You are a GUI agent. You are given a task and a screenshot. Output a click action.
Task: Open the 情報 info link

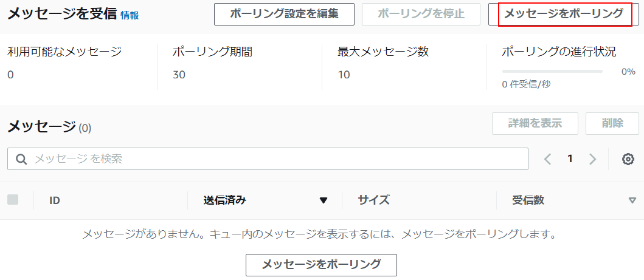pos(130,15)
